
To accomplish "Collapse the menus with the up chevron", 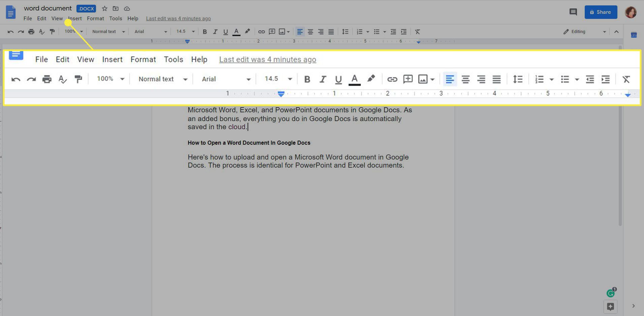I will [x=616, y=32].
